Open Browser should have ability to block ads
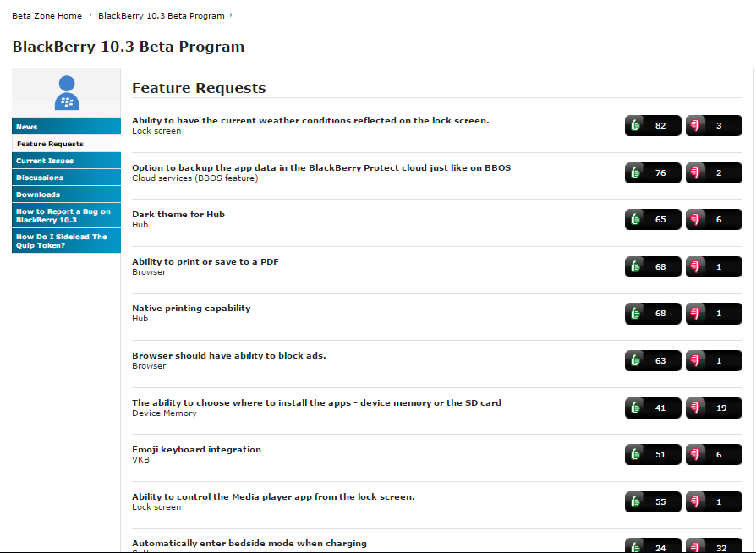 [229, 355]
